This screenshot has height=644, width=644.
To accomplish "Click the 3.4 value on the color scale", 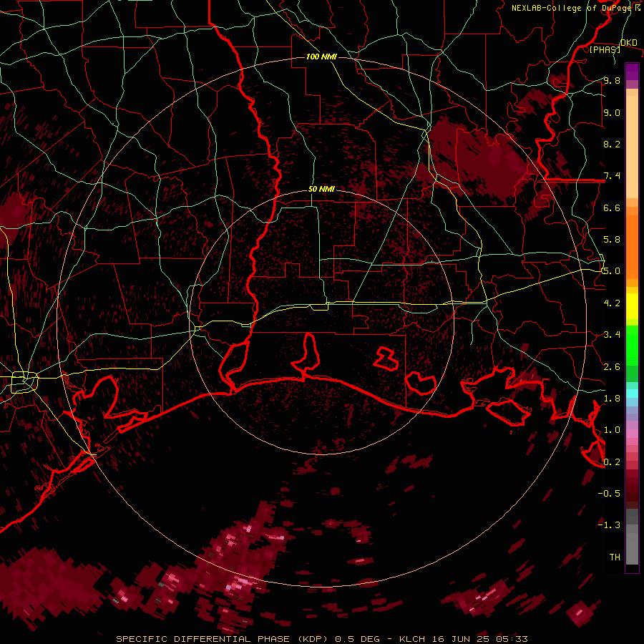I will (612, 335).
